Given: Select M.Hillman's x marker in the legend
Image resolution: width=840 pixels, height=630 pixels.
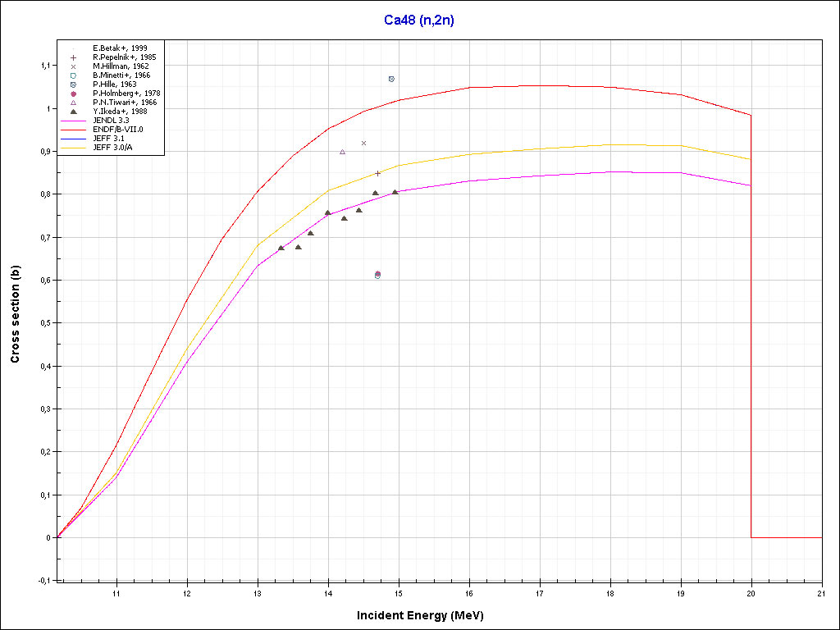Looking at the screenshot, I should pyautogui.click(x=73, y=66).
